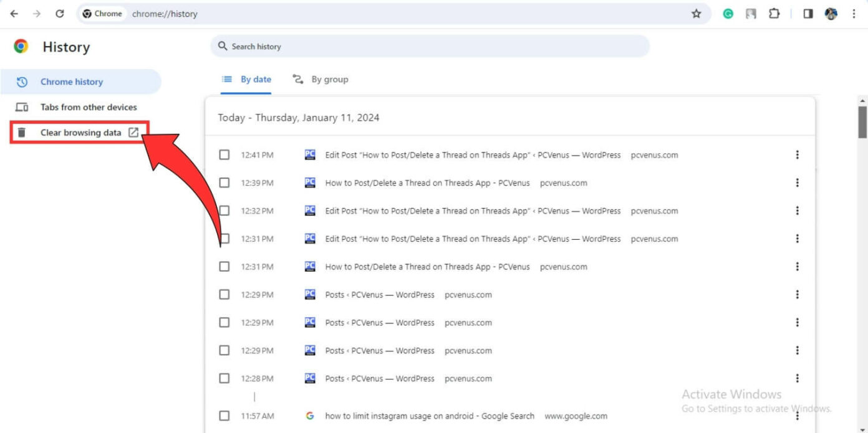
Task: Tick the checkbox for 11:57 AM Google Search entry
Action: [x=224, y=416]
